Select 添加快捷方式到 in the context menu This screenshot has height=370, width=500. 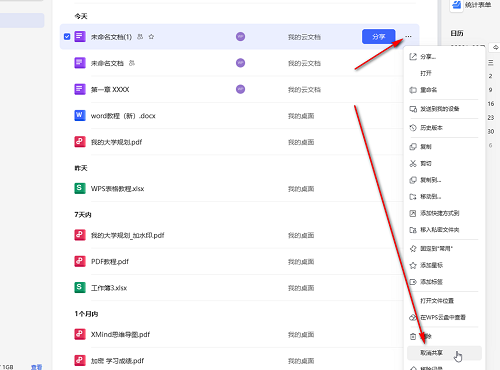444,213
